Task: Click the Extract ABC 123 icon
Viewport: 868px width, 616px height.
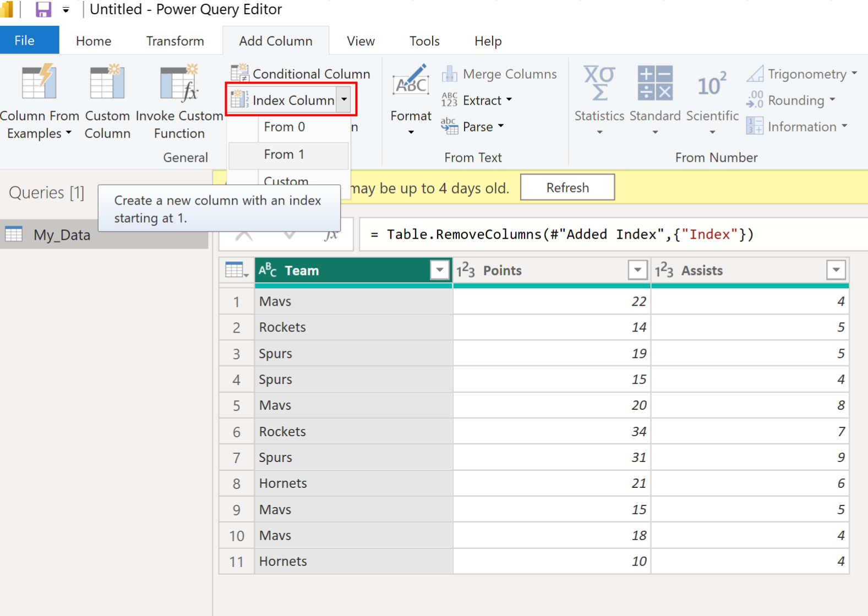Action: (449, 100)
